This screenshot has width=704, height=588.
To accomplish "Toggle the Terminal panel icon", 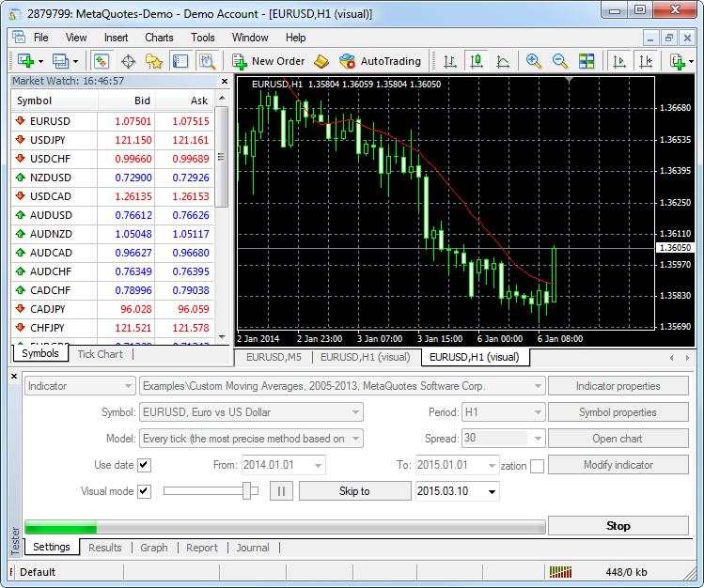I will 180,61.
